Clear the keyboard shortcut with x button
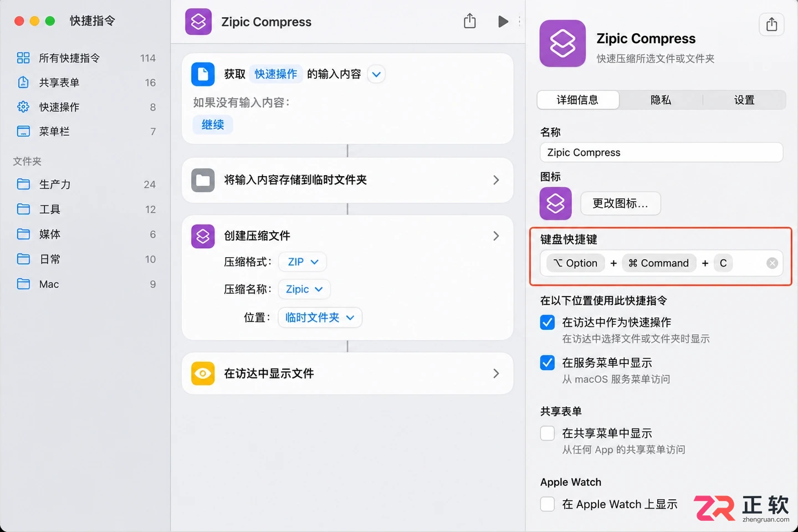798x532 pixels. click(x=772, y=263)
